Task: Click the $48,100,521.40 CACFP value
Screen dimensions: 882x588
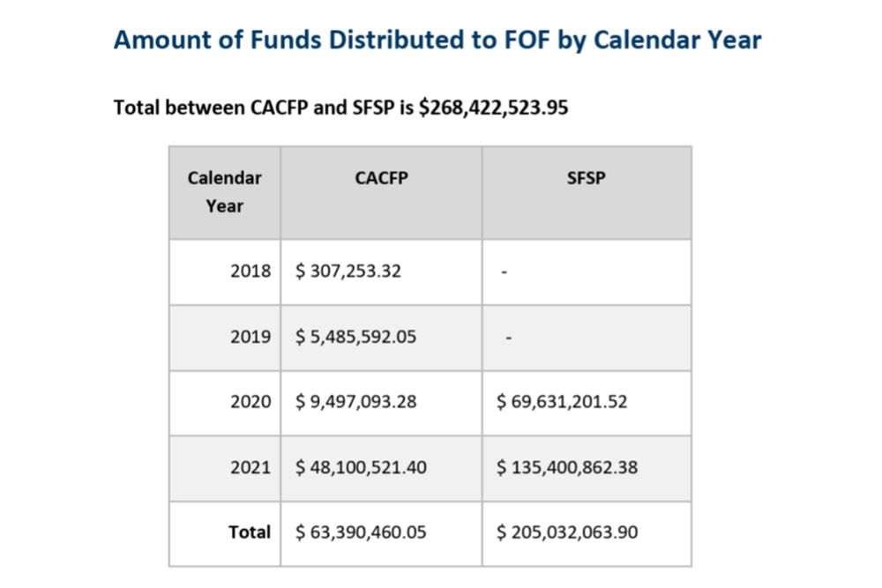Action: [361, 467]
